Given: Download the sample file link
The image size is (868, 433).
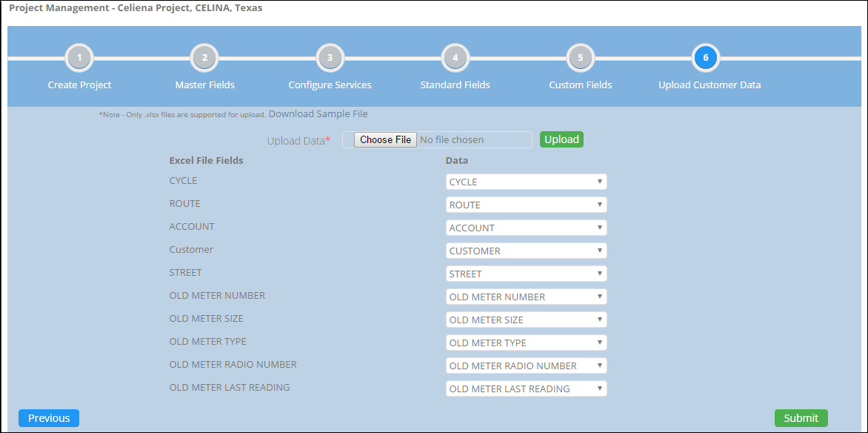Looking at the screenshot, I should [x=318, y=114].
